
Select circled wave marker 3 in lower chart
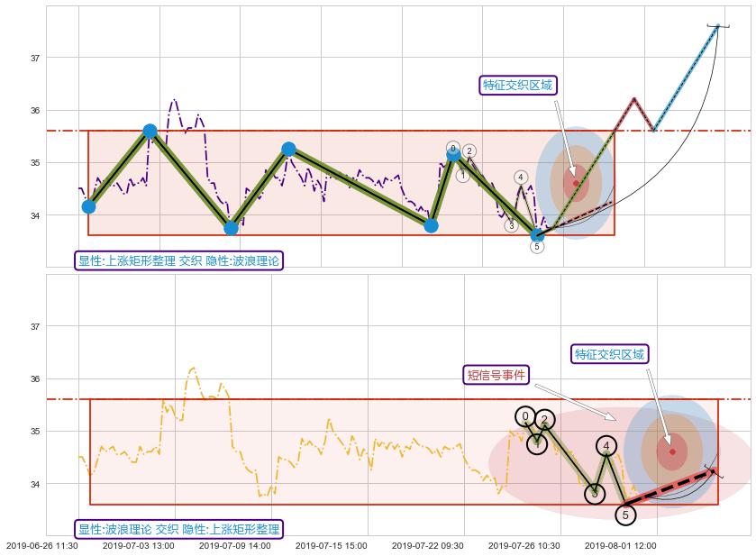(x=595, y=494)
